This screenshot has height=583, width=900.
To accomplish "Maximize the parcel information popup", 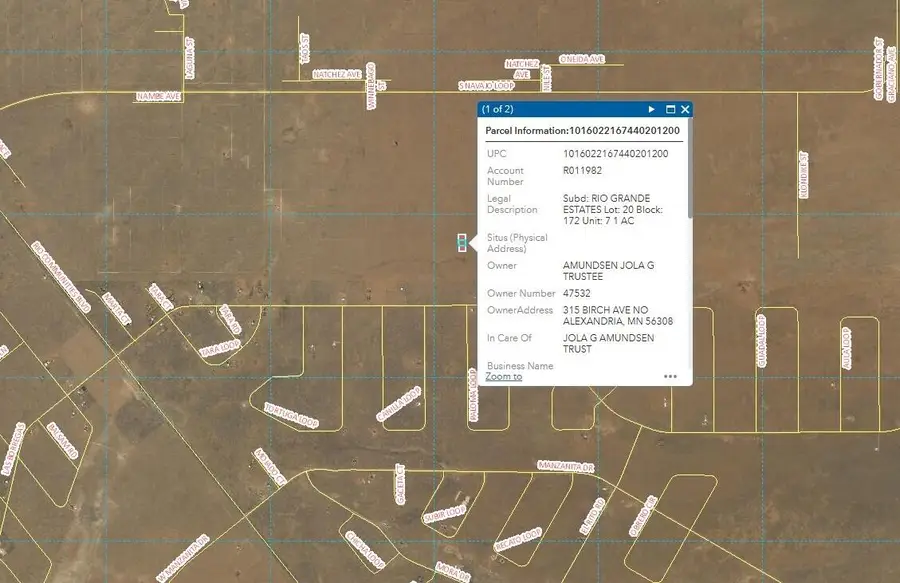I will (670, 109).
